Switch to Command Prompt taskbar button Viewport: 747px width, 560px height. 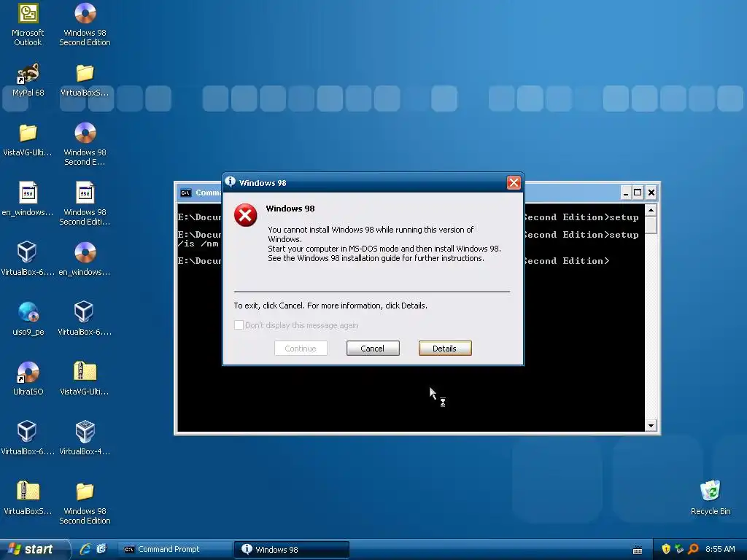174,549
